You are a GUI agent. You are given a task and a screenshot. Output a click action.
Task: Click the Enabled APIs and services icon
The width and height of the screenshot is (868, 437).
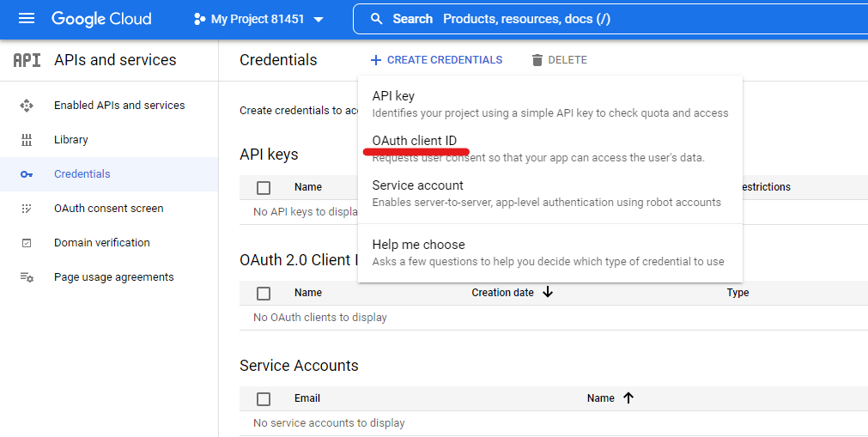[27, 106]
